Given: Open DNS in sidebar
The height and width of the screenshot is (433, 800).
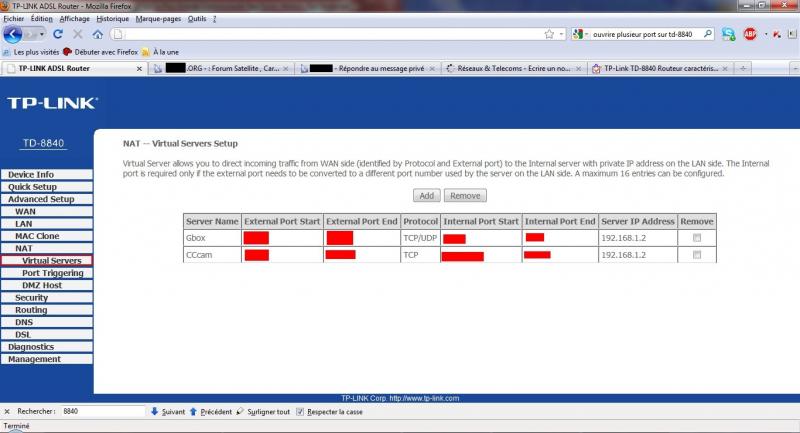Looking at the screenshot, I should tap(46, 322).
